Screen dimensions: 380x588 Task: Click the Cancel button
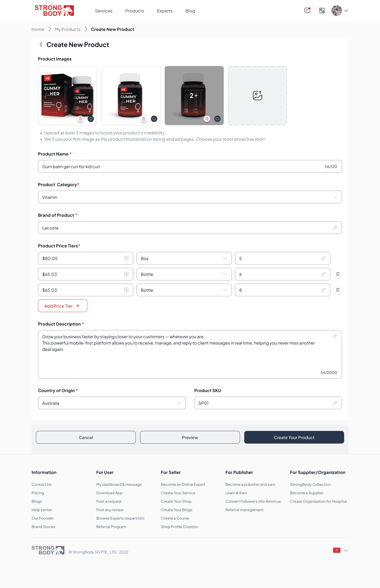86,437
